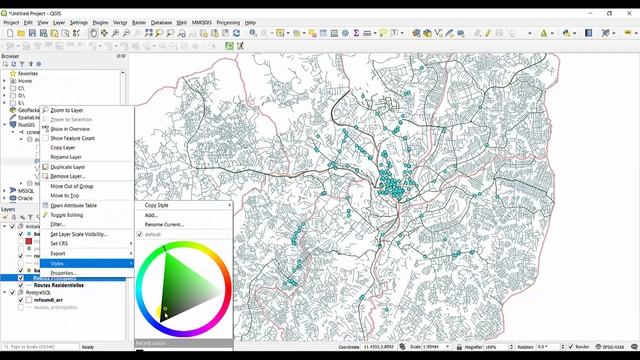Click the New Project icon
Viewport: 640px width, 360px height.
(10, 33)
